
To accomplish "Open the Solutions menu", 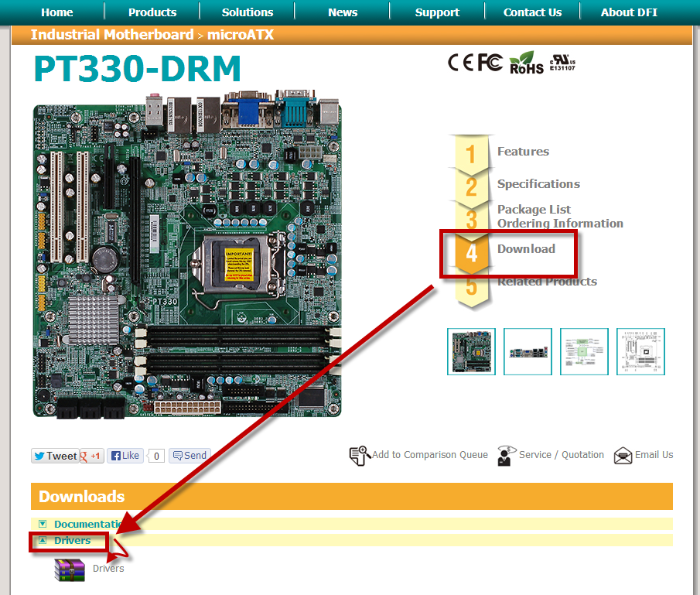I will (x=248, y=12).
